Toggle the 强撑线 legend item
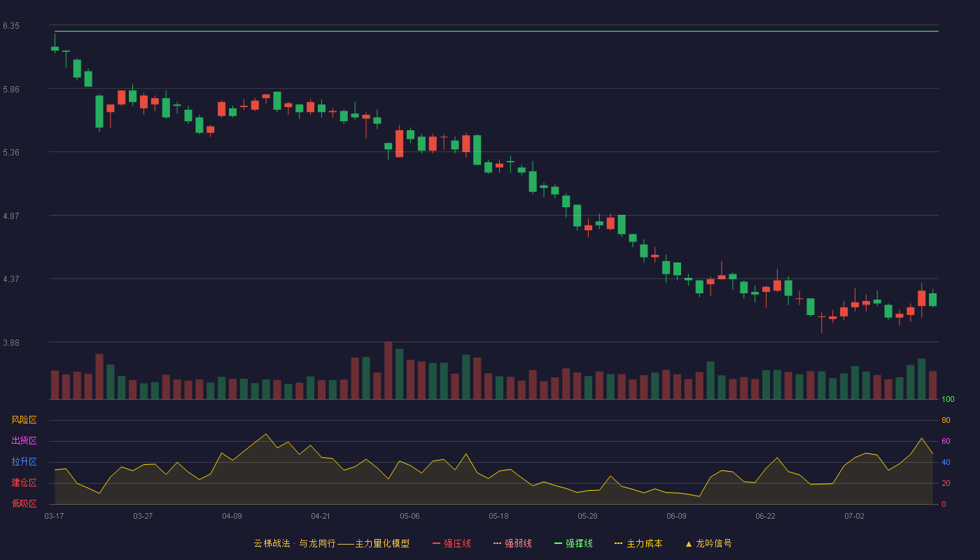Image resolution: width=980 pixels, height=560 pixels. click(573, 543)
